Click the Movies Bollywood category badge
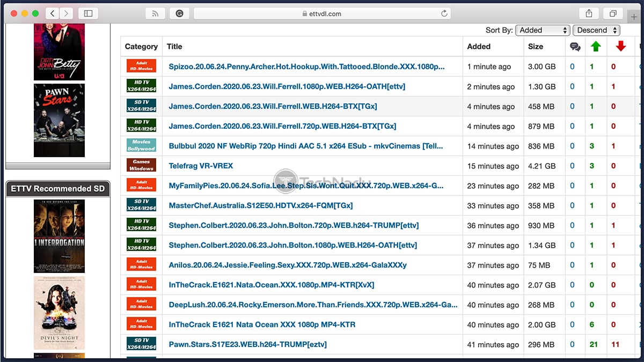Viewport: 644px width, 362px height. tap(141, 145)
